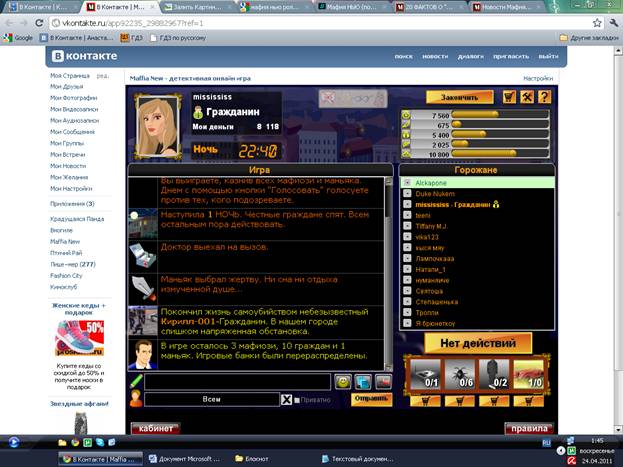Switch to the Залить Картин browser tab
Screen dimensions: 623x467
pyautogui.click(x=197, y=7)
